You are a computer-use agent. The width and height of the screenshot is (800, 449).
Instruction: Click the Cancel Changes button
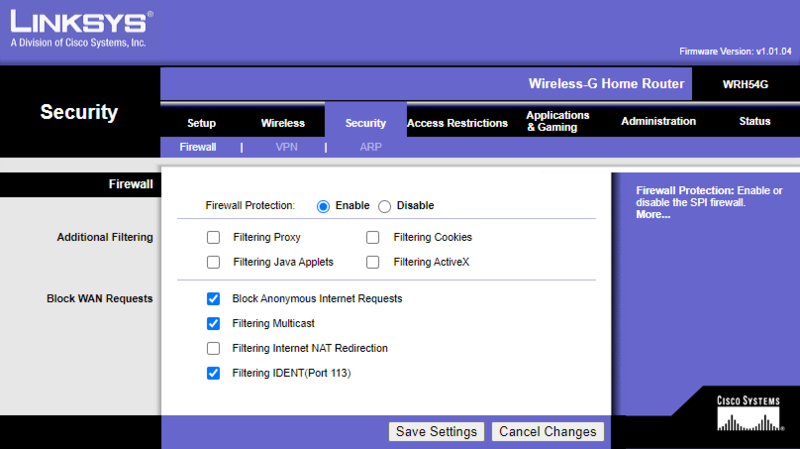click(547, 432)
